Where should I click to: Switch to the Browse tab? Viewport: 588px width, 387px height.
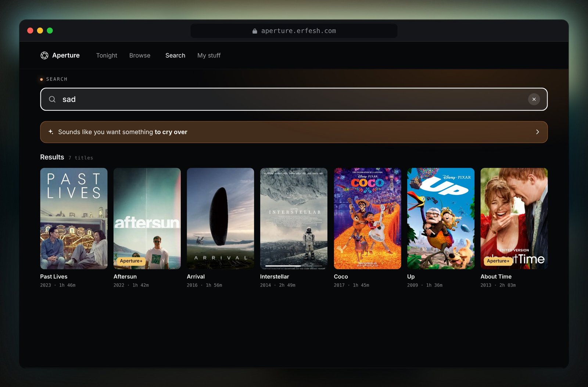(140, 55)
